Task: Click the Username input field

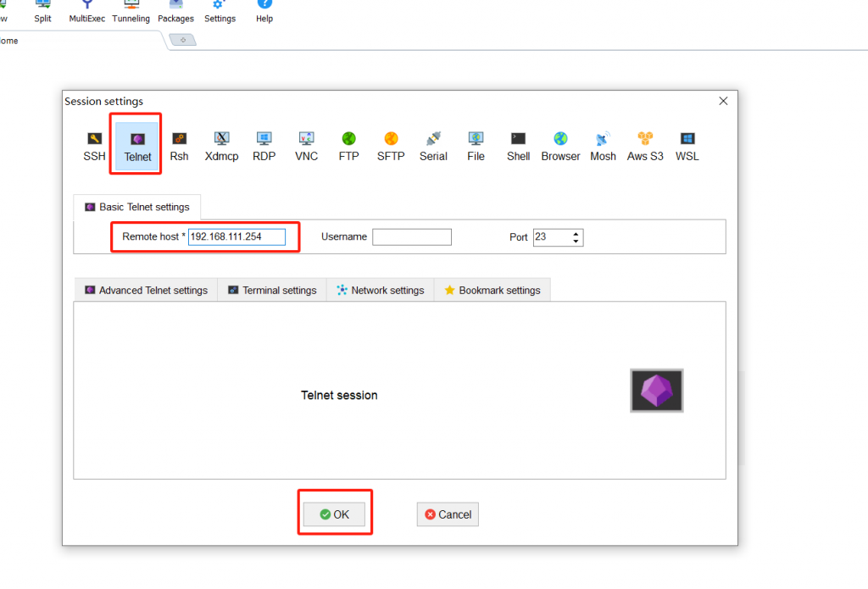Action: [x=412, y=237]
